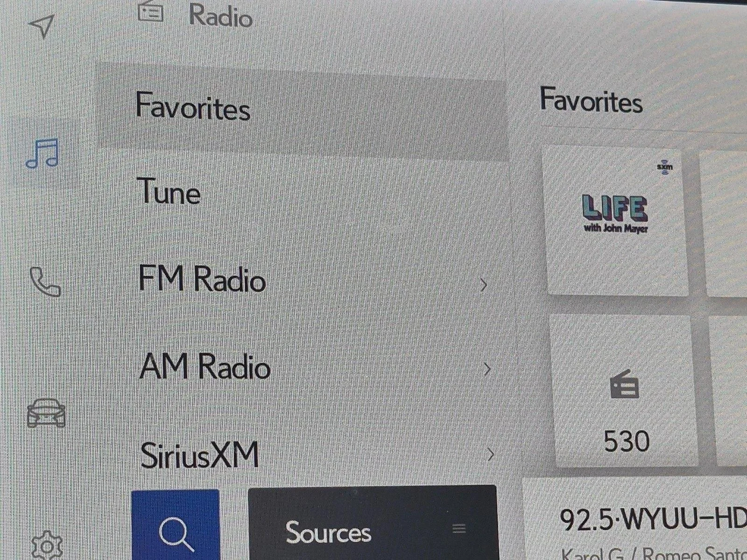Tap the radio icon beside Radio title
This screenshot has width=747, height=560.
(151, 11)
